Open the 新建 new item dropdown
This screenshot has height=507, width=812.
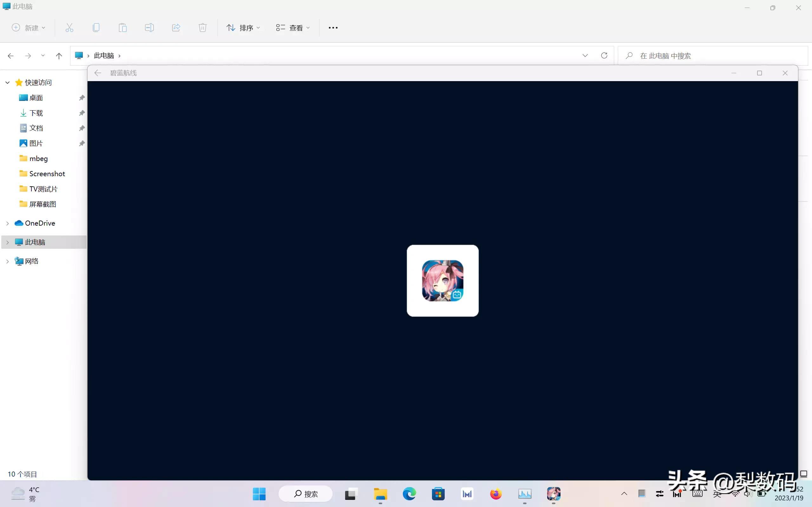pyautogui.click(x=29, y=28)
